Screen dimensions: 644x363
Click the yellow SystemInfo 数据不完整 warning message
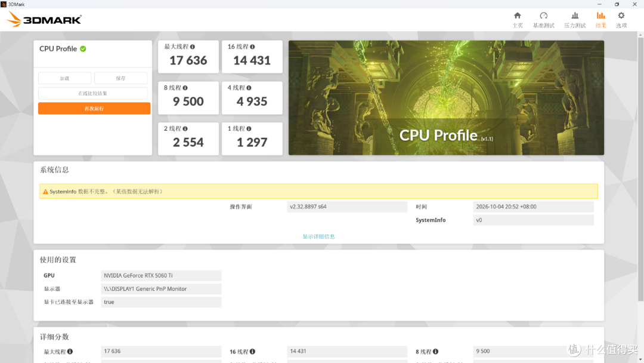point(318,191)
